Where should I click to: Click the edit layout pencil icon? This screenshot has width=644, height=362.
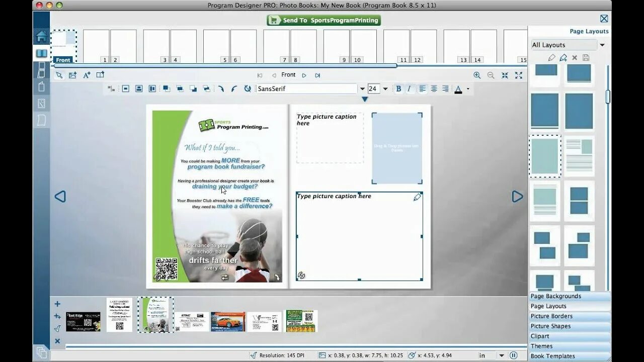click(x=551, y=58)
